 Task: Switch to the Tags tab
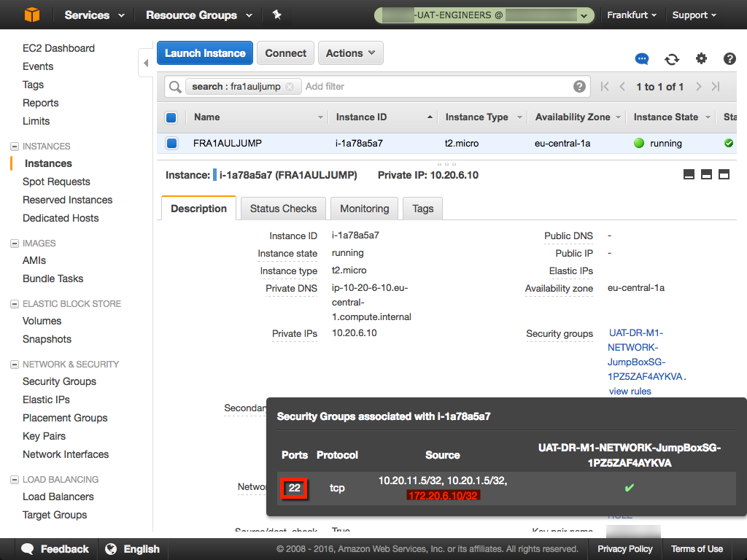coord(422,209)
